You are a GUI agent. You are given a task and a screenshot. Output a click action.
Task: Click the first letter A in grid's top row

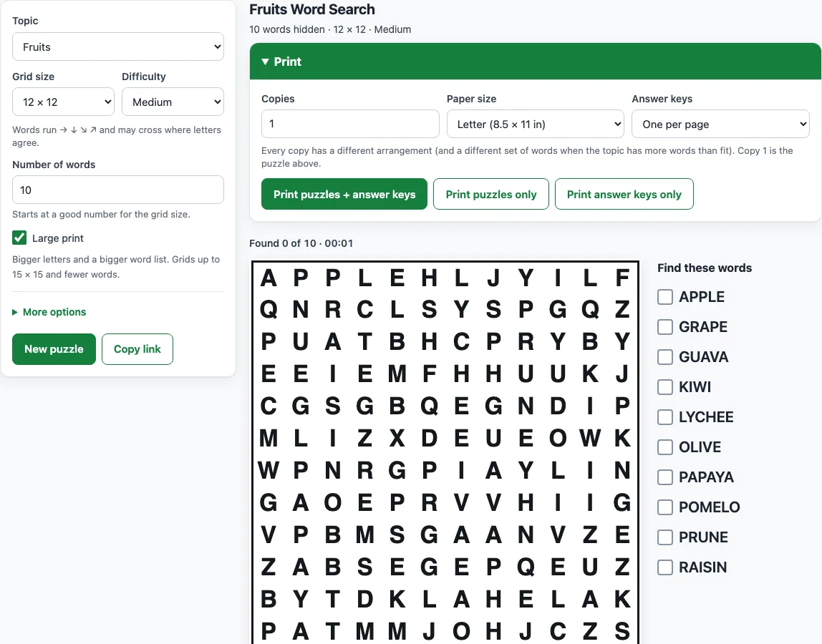click(x=269, y=278)
